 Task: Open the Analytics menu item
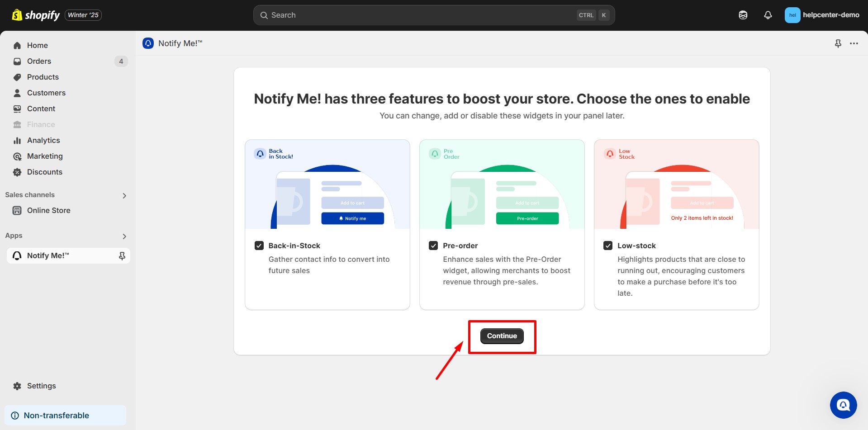[x=43, y=140]
